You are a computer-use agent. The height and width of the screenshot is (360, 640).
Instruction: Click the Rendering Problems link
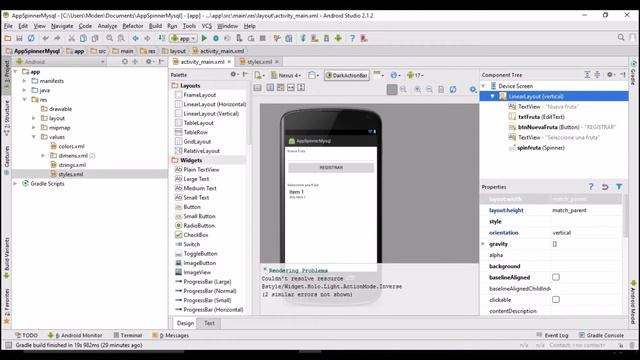[298, 270]
